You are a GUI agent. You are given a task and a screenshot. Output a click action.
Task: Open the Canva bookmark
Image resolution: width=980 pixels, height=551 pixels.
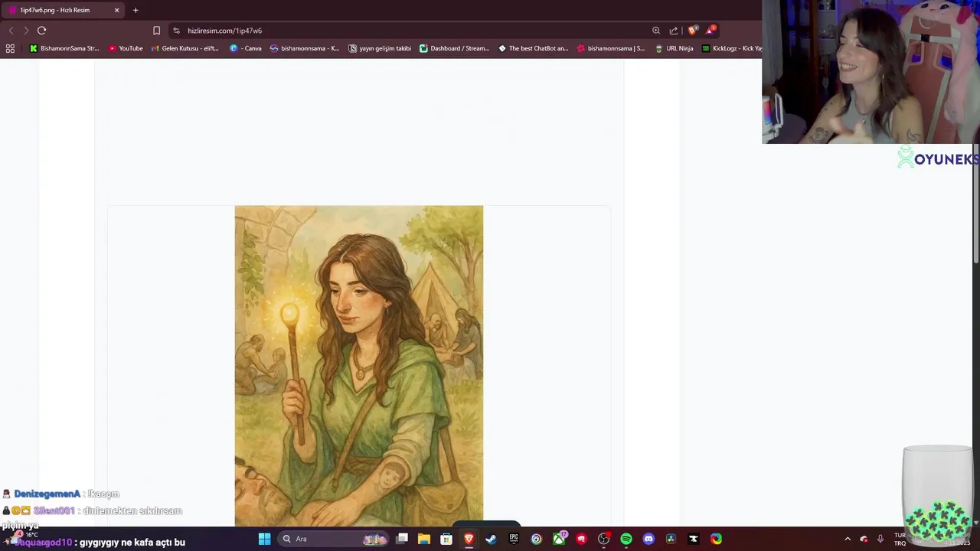point(246,48)
